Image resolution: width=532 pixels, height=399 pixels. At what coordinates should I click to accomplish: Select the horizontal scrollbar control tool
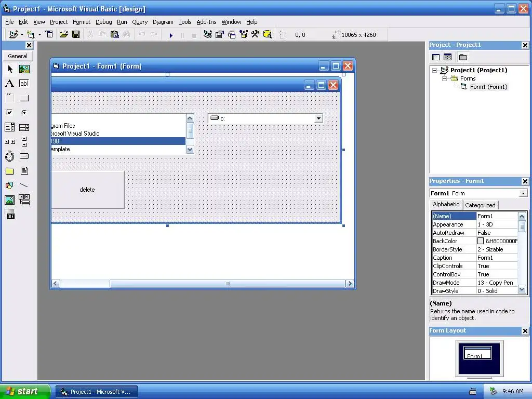tap(10, 142)
